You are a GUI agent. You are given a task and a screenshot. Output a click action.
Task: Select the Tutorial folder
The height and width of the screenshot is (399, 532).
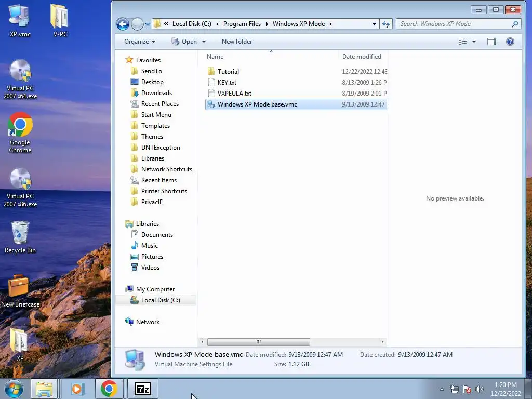[x=296, y=72]
